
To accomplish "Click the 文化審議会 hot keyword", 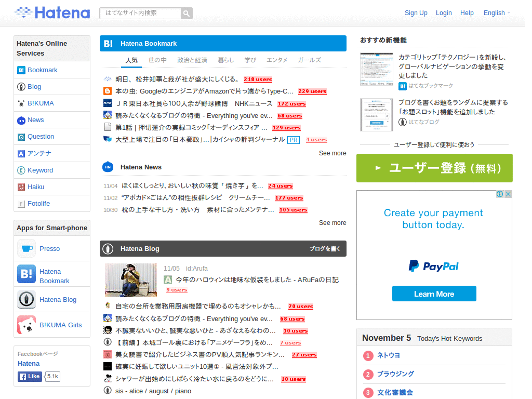I will [395, 393].
